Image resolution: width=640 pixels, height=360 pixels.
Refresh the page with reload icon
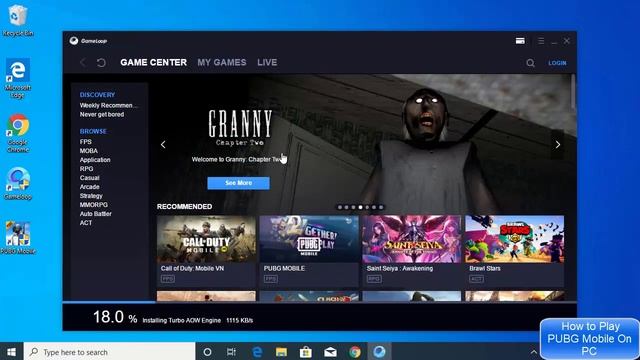click(101, 62)
